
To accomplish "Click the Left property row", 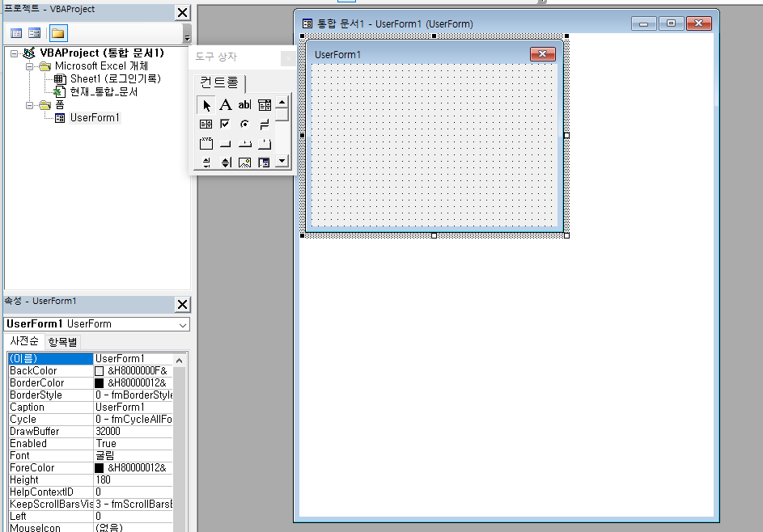I will (x=91, y=517).
